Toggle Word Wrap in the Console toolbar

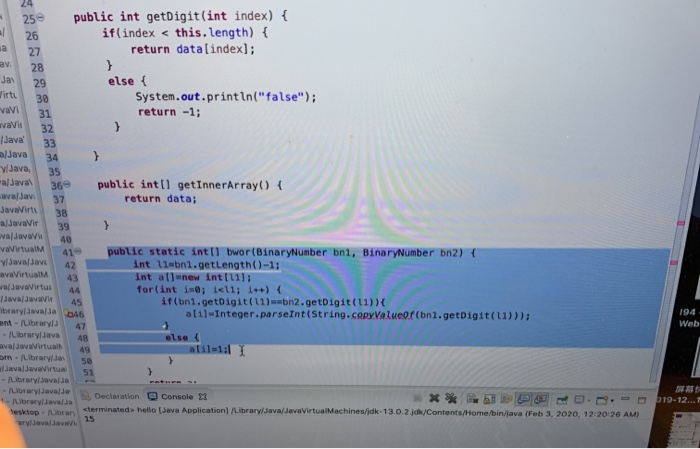pyautogui.click(x=506, y=399)
